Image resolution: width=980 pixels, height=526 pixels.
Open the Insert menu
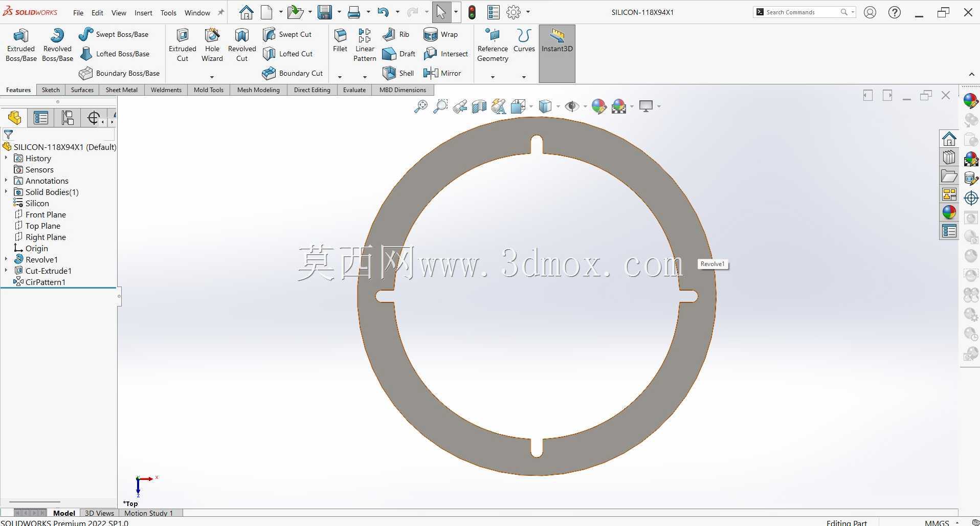click(x=143, y=13)
